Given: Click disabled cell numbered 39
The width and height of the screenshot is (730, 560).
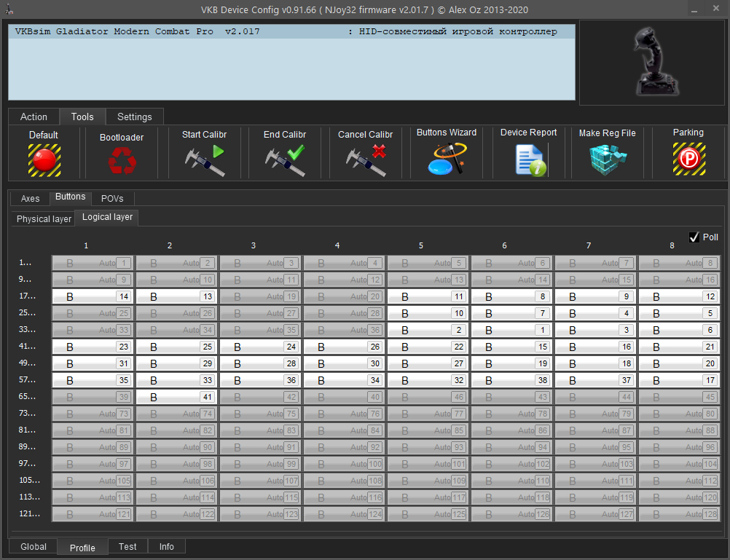Looking at the screenshot, I should 93,397.
